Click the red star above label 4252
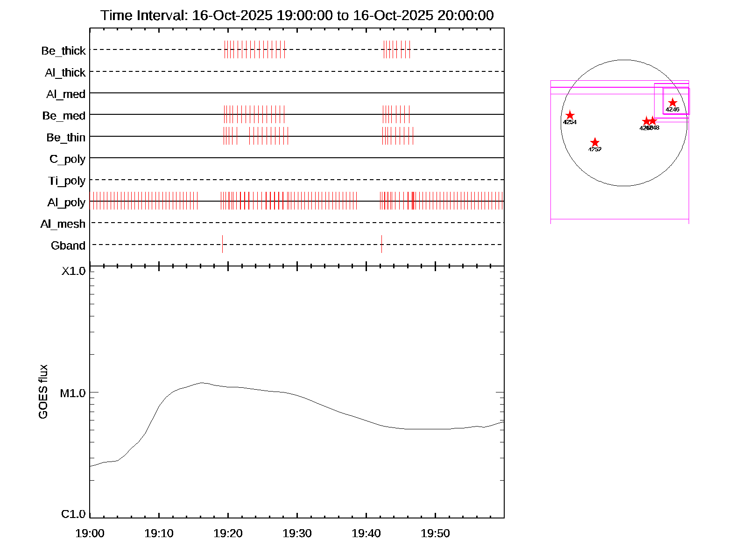The image size is (747, 560). click(595, 142)
